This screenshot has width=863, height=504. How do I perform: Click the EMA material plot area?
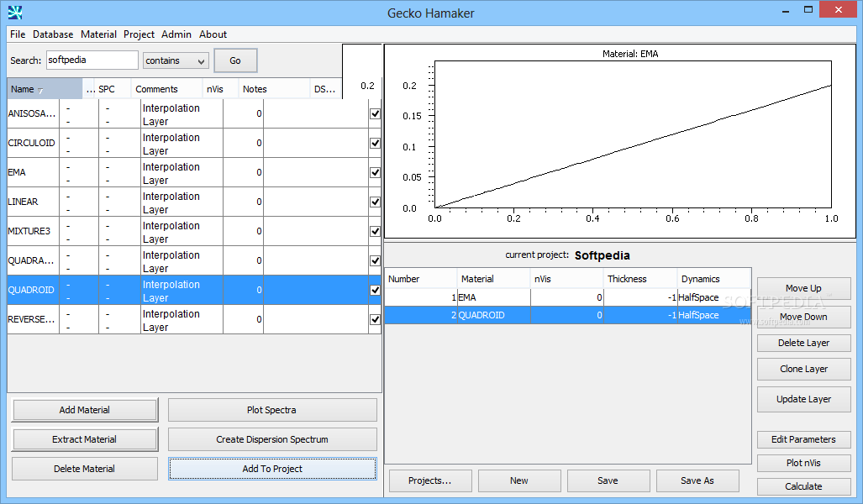(x=633, y=134)
